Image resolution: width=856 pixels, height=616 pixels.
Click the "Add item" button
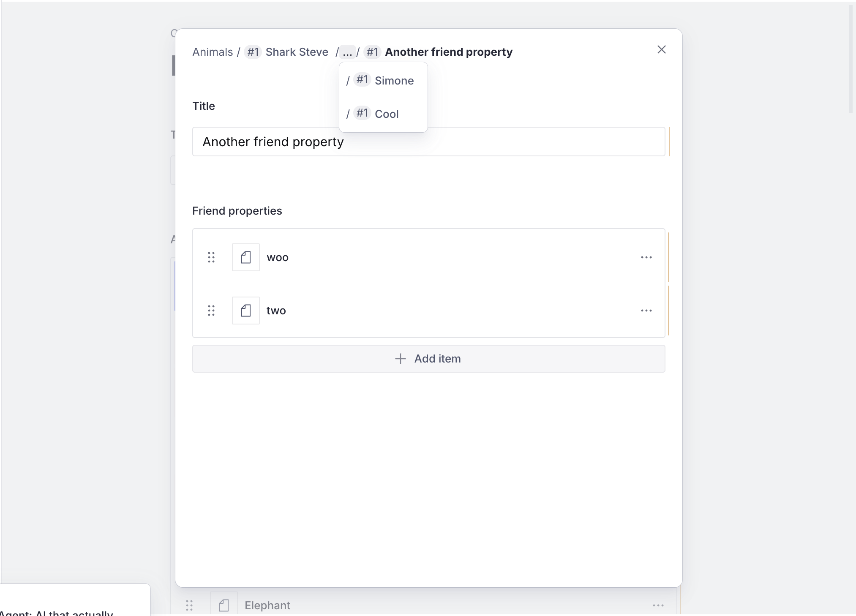[428, 358]
